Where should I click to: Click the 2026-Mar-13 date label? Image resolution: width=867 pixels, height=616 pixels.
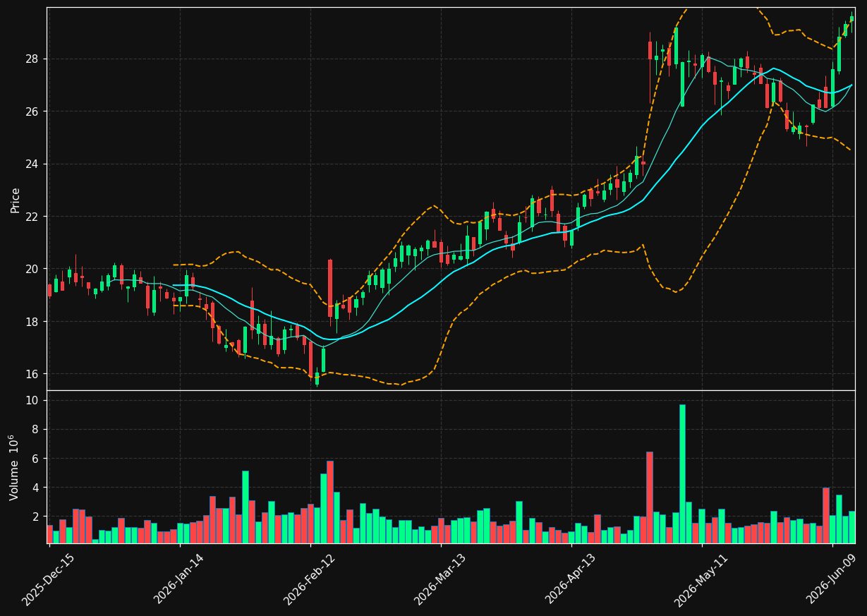point(439,580)
